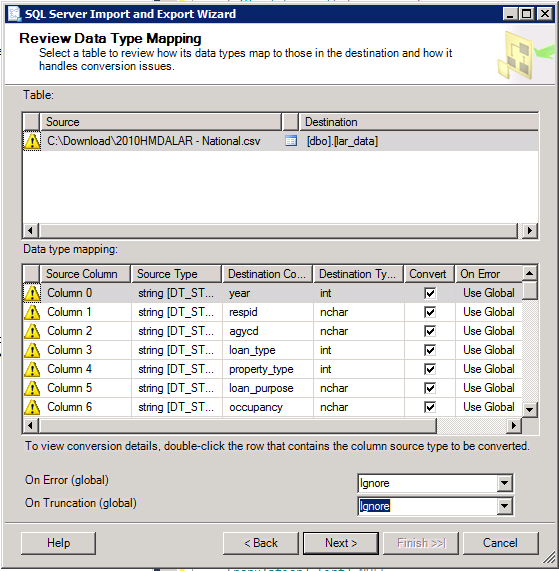Screen dimensions: 559x571
Task: Click the warning icon beside Column 0
Action: click(32, 293)
